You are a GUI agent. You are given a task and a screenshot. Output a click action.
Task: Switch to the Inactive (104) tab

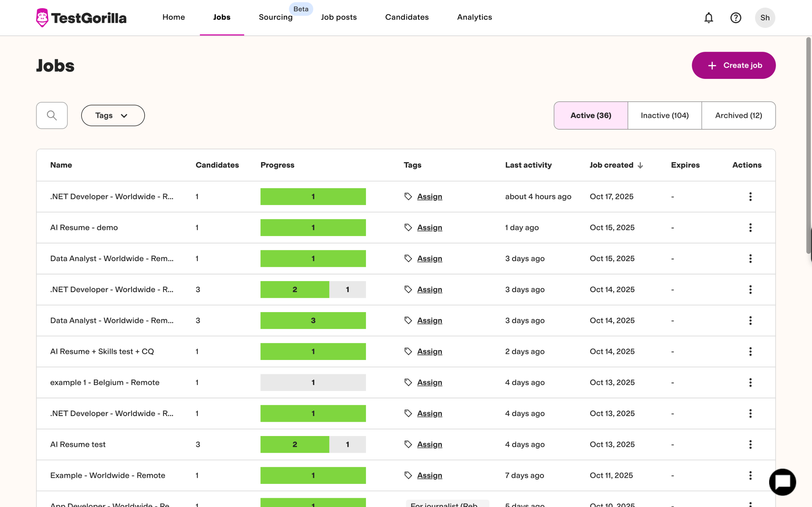[x=665, y=115]
